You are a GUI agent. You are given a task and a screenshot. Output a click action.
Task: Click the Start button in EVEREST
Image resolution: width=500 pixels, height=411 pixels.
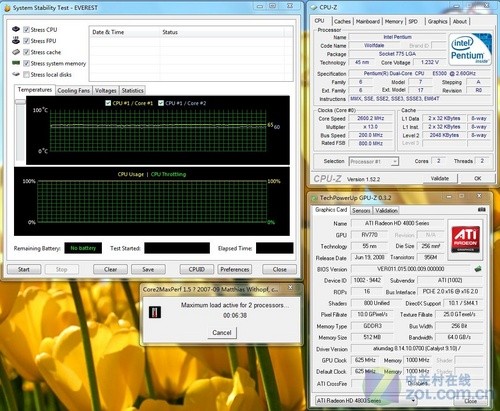point(24,269)
